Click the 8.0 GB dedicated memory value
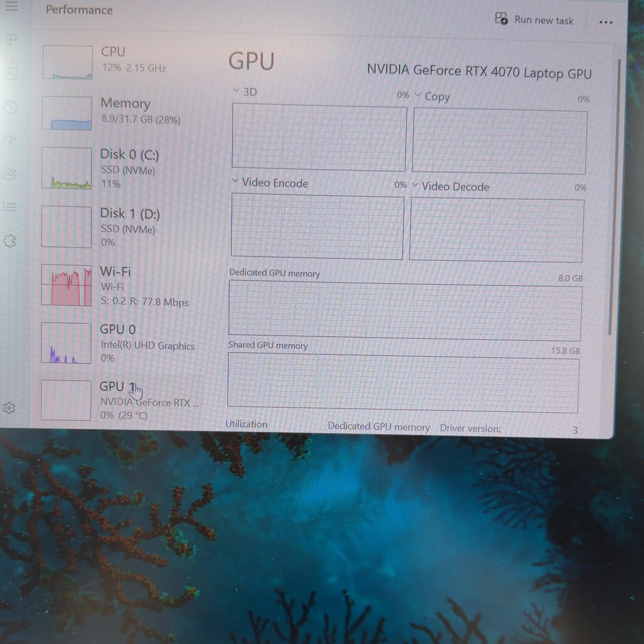Screen dimensions: 644x644 570,278
